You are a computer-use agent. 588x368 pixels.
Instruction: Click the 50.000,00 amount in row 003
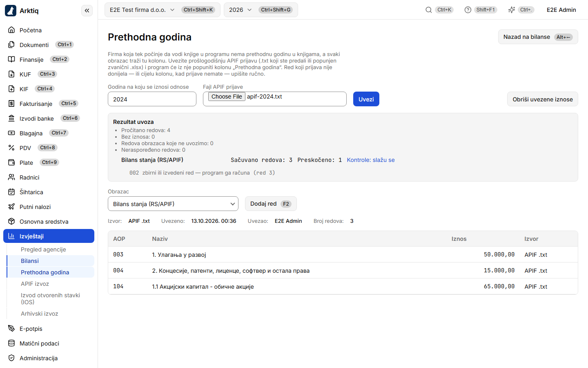pos(499,254)
